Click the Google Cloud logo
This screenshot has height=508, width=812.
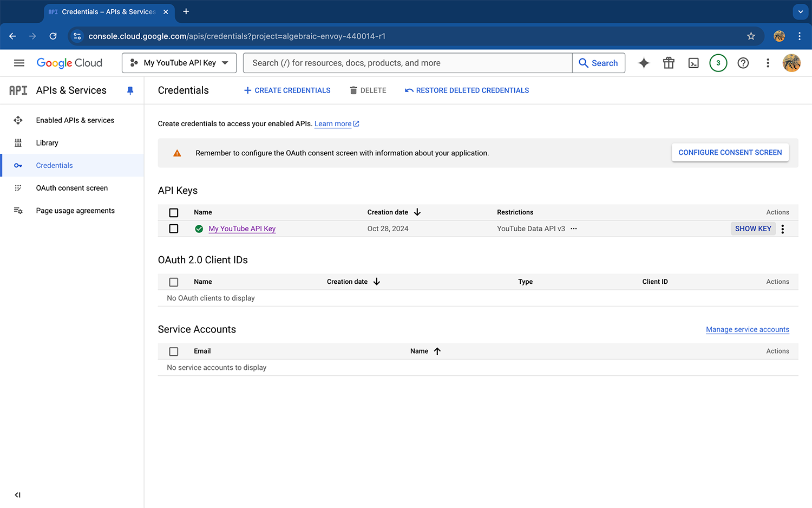69,63
